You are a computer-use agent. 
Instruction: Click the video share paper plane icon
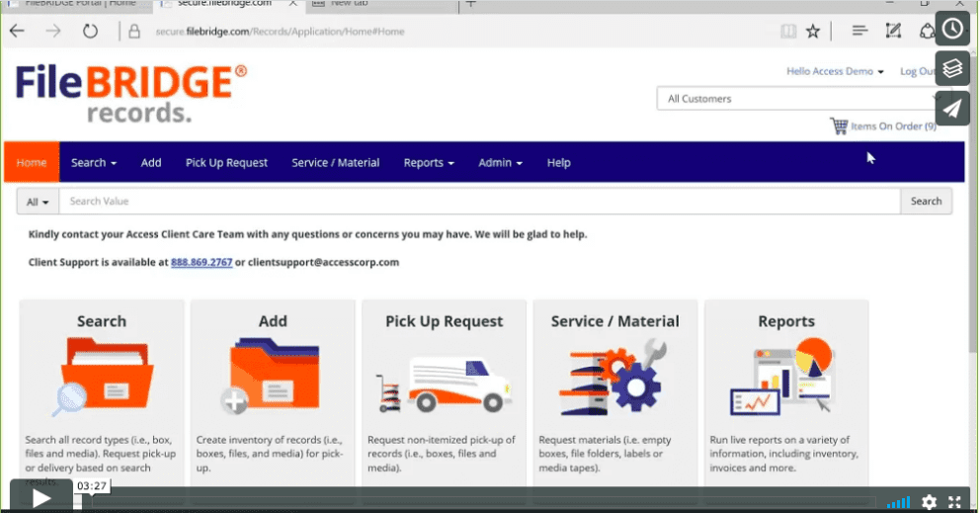click(952, 108)
